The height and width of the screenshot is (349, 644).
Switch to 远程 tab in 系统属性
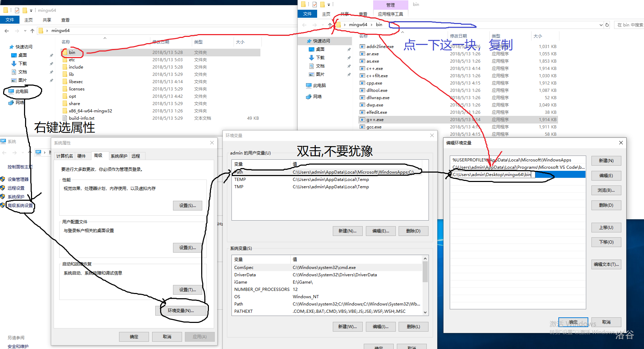pos(136,156)
